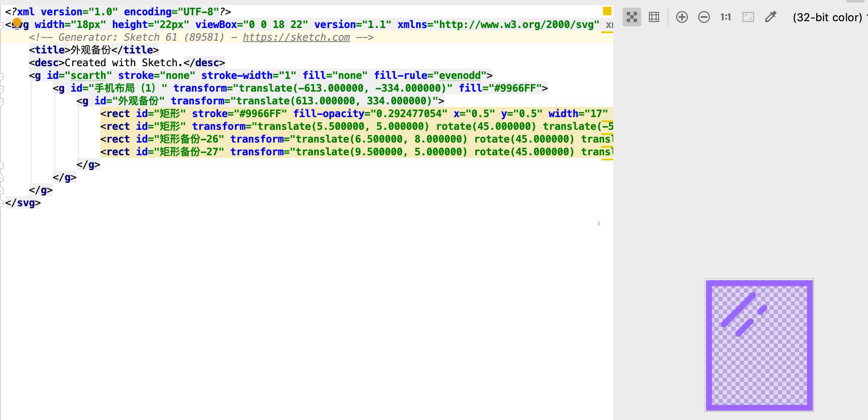This screenshot has height=420, width=868.
Task: Toggle chessboard transparency background
Action: pyautogui.click(x=632, y=17)
